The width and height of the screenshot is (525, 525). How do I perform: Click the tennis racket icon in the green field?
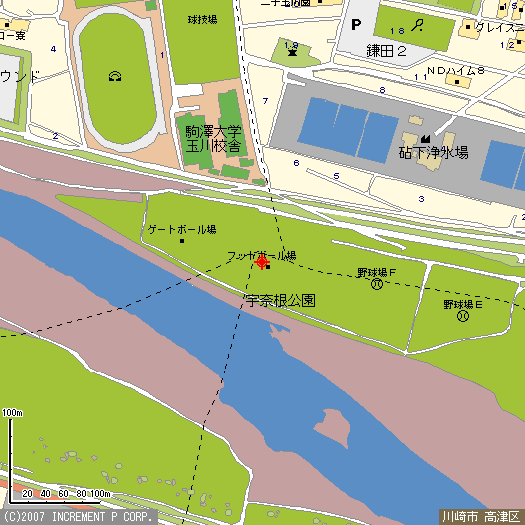tap(417, 25)
